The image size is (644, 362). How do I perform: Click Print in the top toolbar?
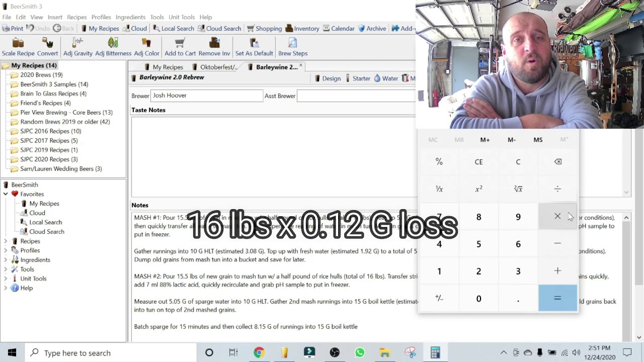point(13,29)
